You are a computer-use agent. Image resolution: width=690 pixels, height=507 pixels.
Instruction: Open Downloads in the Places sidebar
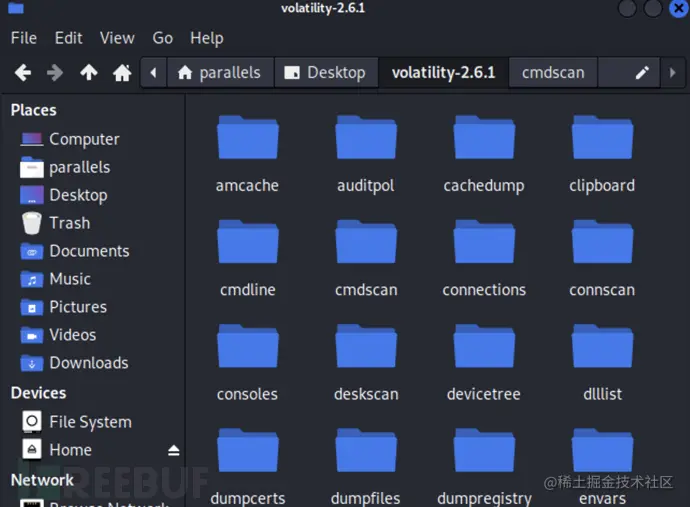74,363
